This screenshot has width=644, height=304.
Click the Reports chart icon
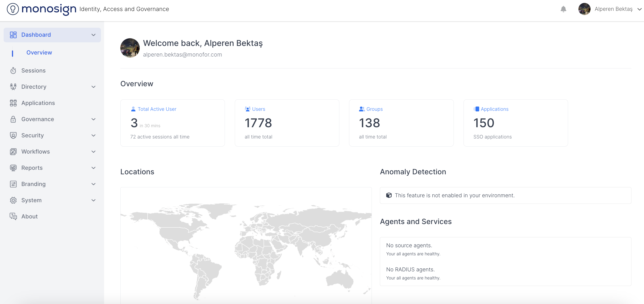tap(13, 168)
